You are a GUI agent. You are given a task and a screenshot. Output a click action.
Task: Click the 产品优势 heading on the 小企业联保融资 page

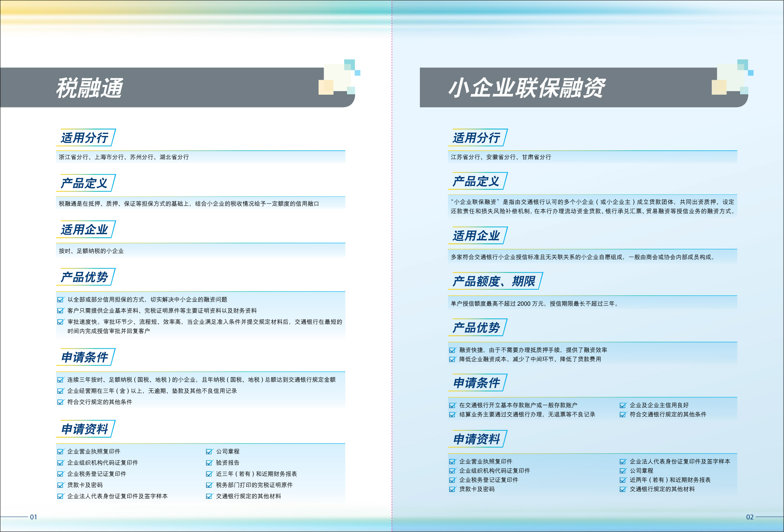(x=476, y=328)
